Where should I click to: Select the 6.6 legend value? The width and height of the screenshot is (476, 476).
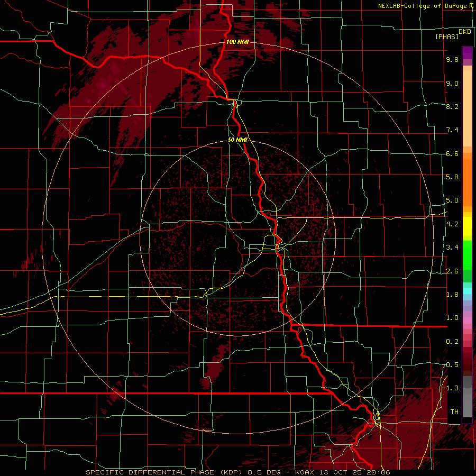(452, 153)
